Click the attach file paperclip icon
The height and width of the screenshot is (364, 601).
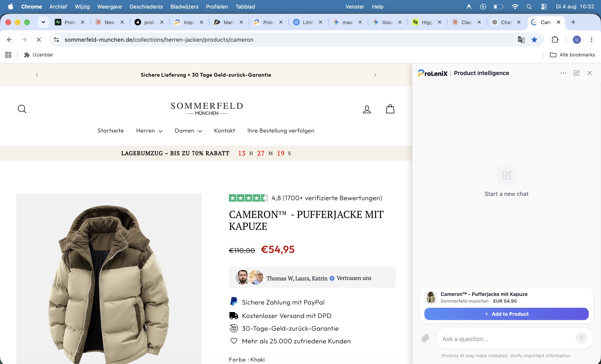click(x=425, y=338)
